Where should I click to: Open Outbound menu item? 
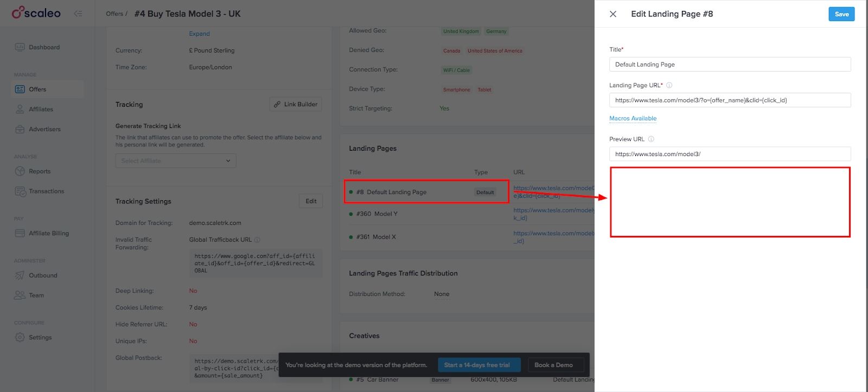43,275
